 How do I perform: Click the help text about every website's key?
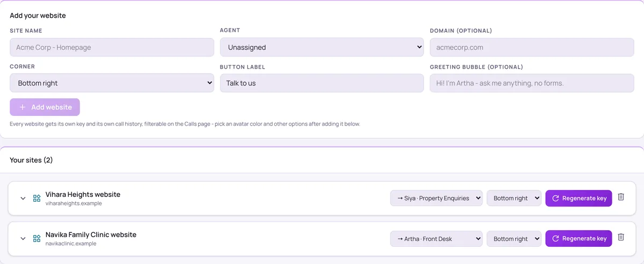[185, 124]
